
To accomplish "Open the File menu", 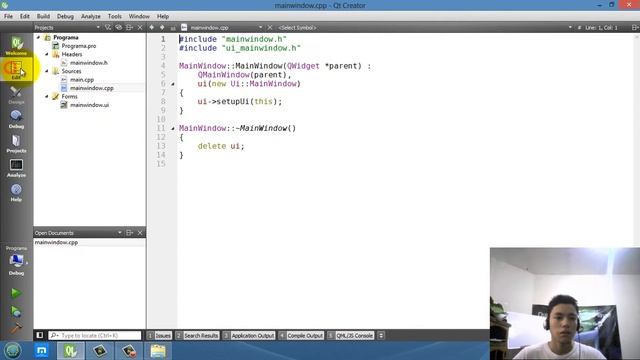I will 9,16.
